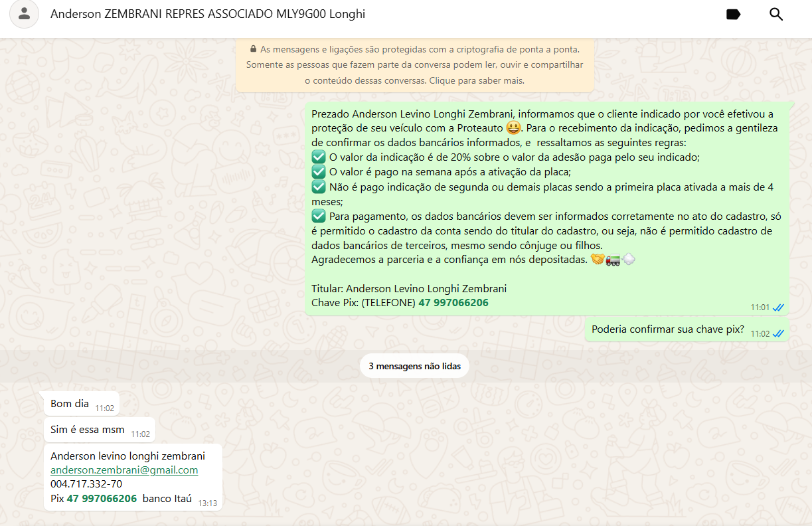Image resolution: width=812 pixels, height=526 pixels.
Task: Open the anderson.zembrani@gmail.com email link
Action: (x=124, y=470)
